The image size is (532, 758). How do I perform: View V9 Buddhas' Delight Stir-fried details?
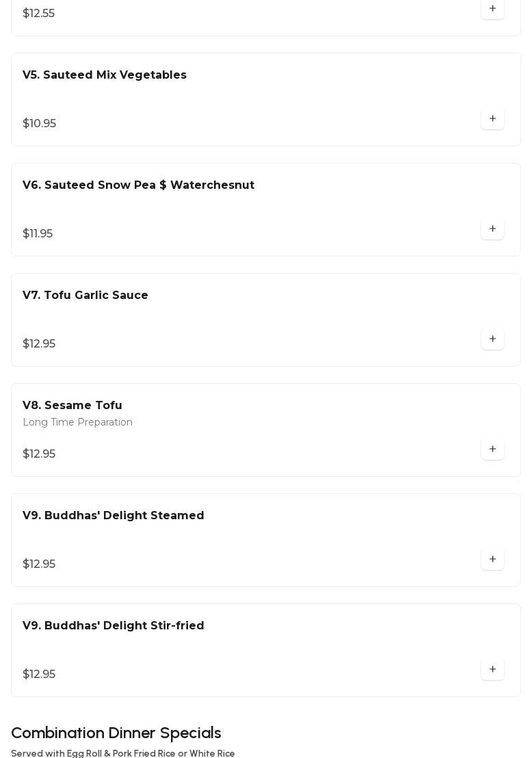pos(114,626)
